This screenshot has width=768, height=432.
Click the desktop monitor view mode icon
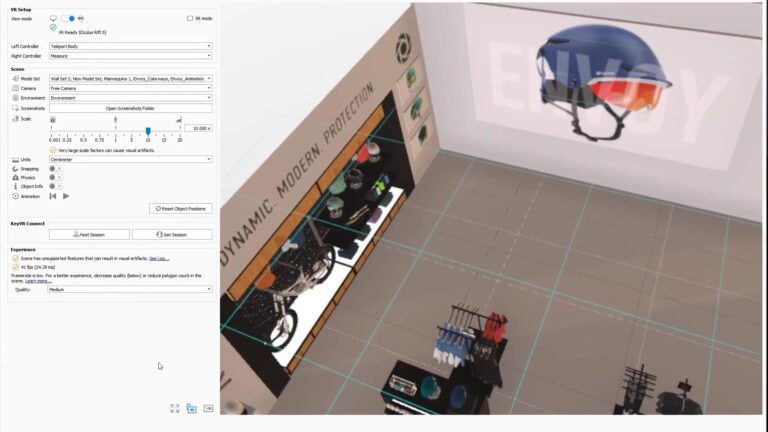(x=53, y=18)
